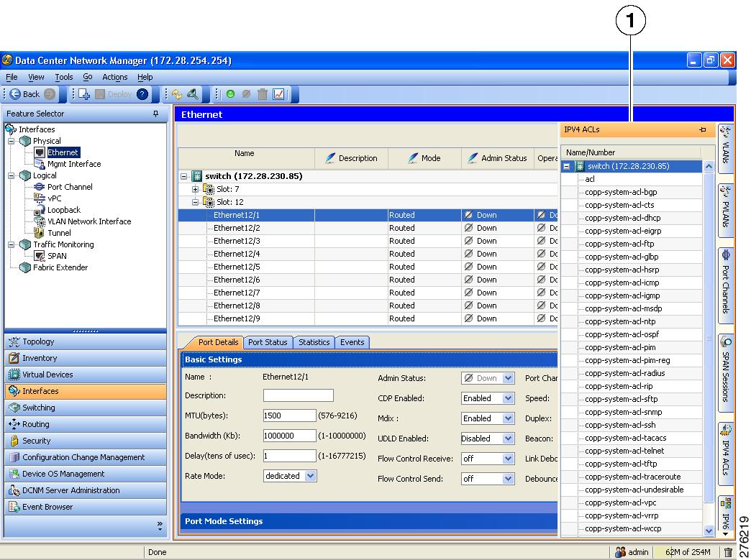Click the blue Help question-mark toolbar icon
The height and width of the screenshot is (560, 751).
point(142,94)
